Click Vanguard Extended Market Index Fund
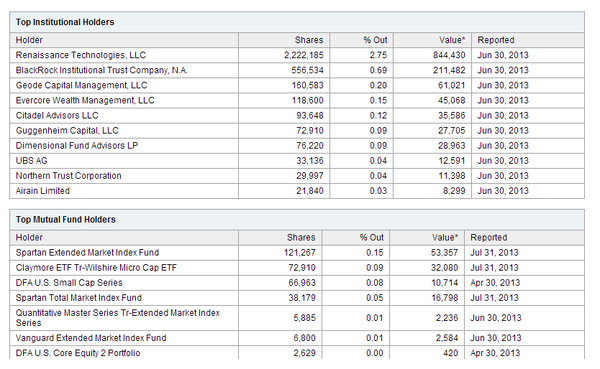This screenshot has height=369, width=600. [x=91, y=338]
